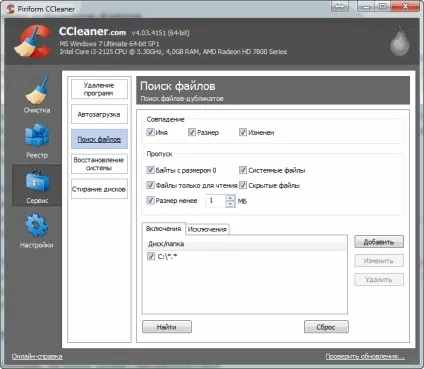
Task: Open the Очистка cleaner section
Action: pyautogui.click(x=37, y=94)
